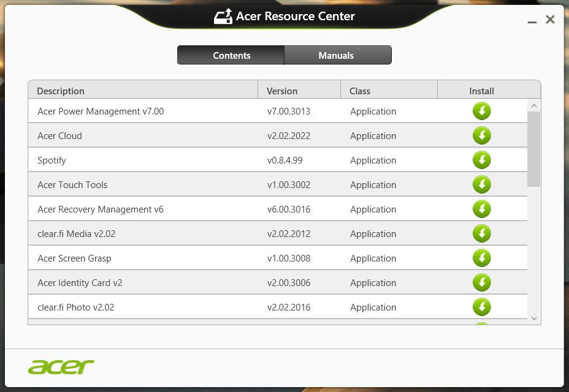Click the install icon for Acer Cloud

click(481, 135)
